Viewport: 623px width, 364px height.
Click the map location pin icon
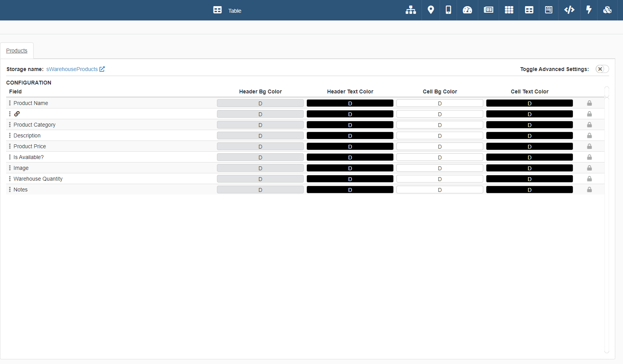(x=431, y=10)
